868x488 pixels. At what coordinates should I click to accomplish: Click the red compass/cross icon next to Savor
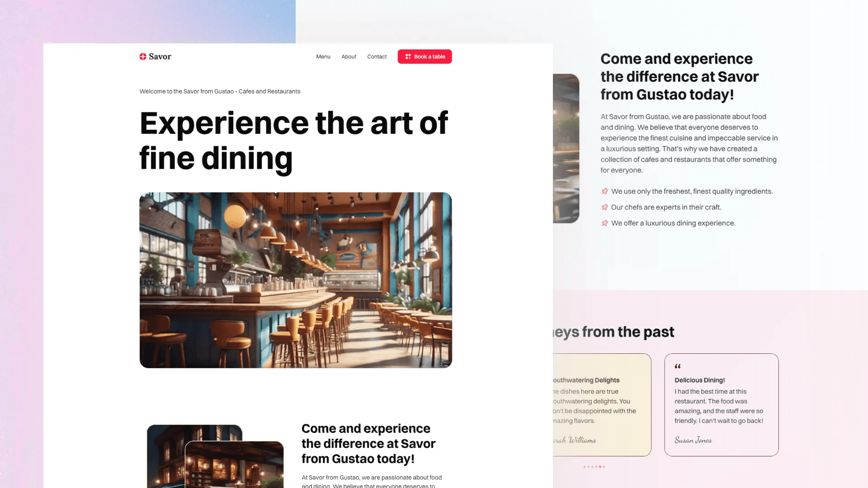pos(142,56)
